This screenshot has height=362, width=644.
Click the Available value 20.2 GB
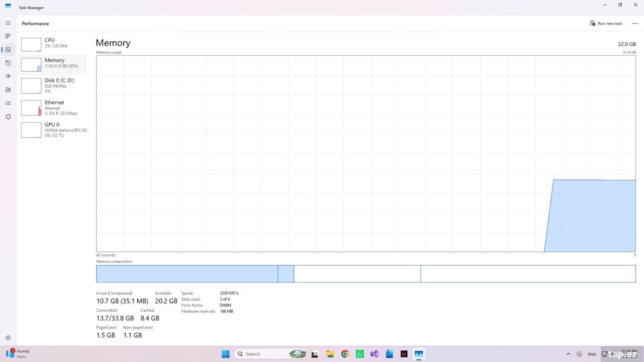point(166,301)
